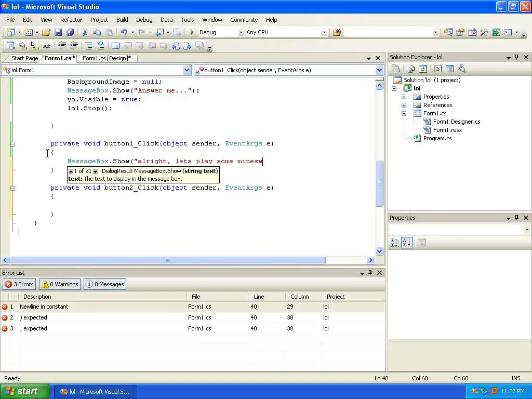Image resolution: width=532 pixels, height=399 pixels.
Task: Click next overload arrow in tooltip
Action: pos(96,171)
